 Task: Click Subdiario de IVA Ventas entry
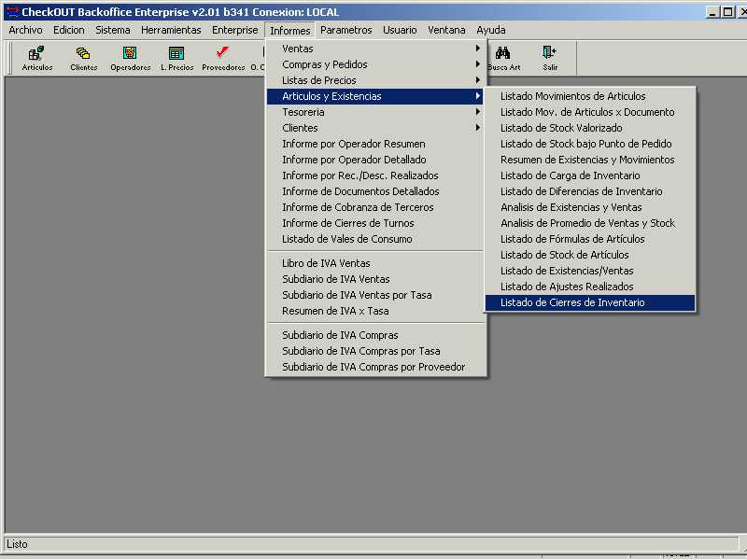click(375, 279)
